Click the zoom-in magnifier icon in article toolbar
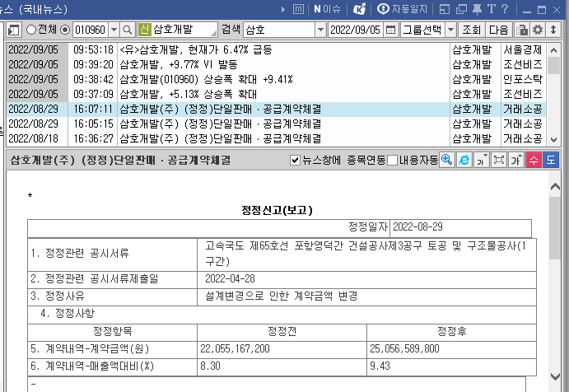The width and height of the screenshot is (569, 392). coord(446,160)
